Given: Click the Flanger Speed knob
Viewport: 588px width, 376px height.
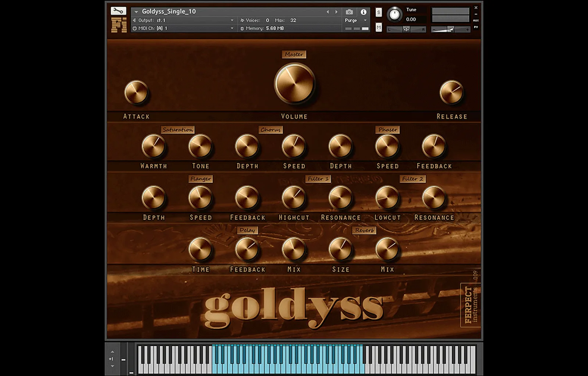Looking at the screenshot, I should click(200, 198).
